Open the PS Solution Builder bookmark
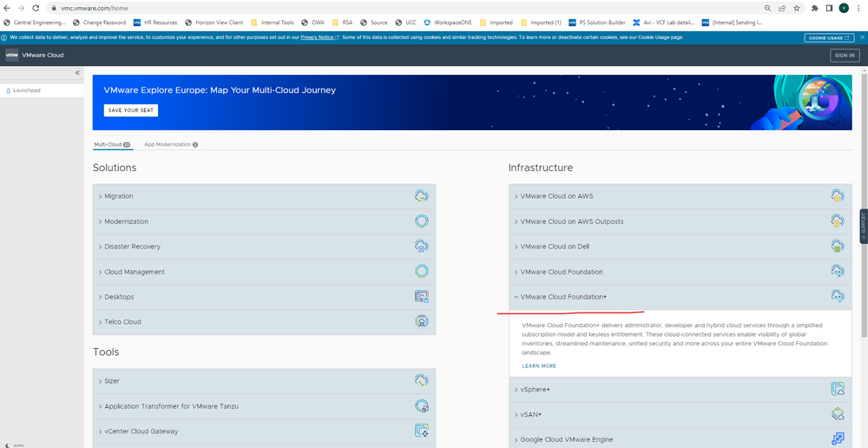Screen dimensions: 868x448 tap(597, 23)
